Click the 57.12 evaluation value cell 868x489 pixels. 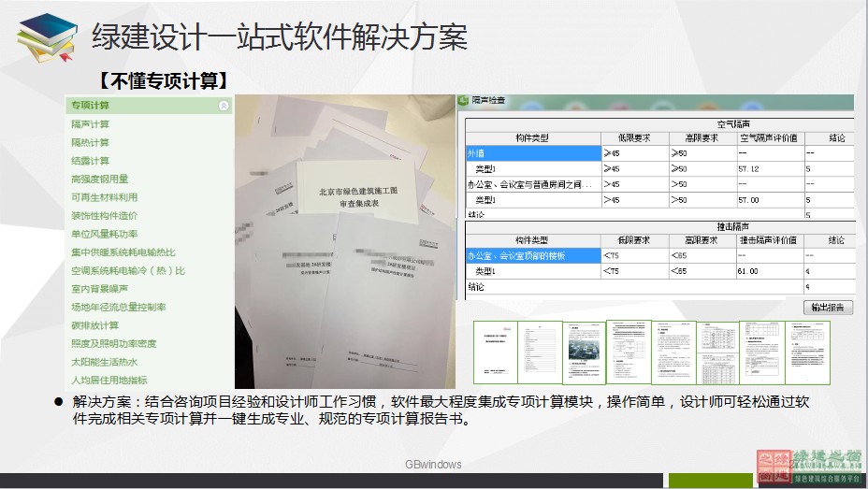click(x=771, y=168)
